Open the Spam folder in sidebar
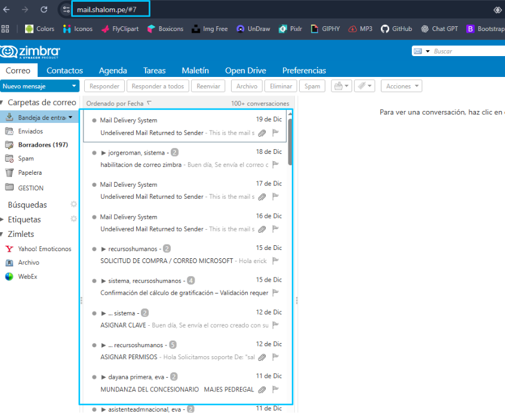 tap(26, 159)
